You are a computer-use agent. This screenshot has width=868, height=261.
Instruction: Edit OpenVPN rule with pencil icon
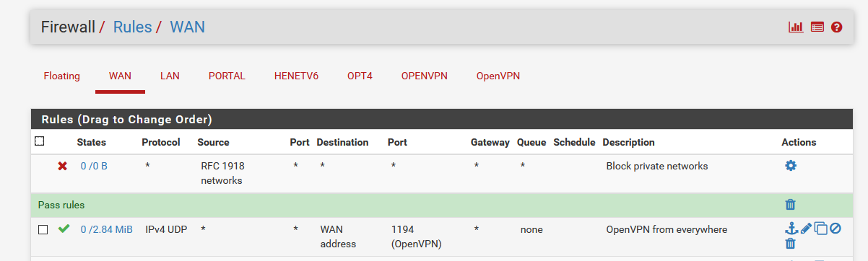(806, 229)
